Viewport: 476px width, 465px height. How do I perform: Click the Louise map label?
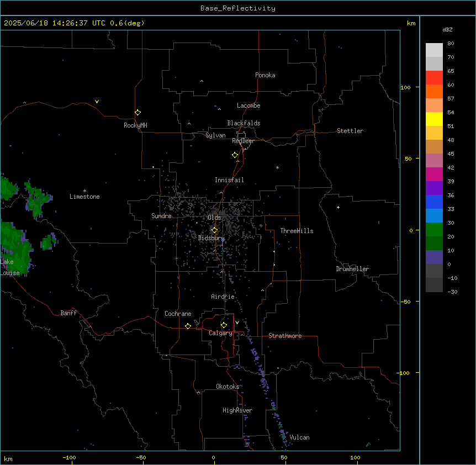10,273
